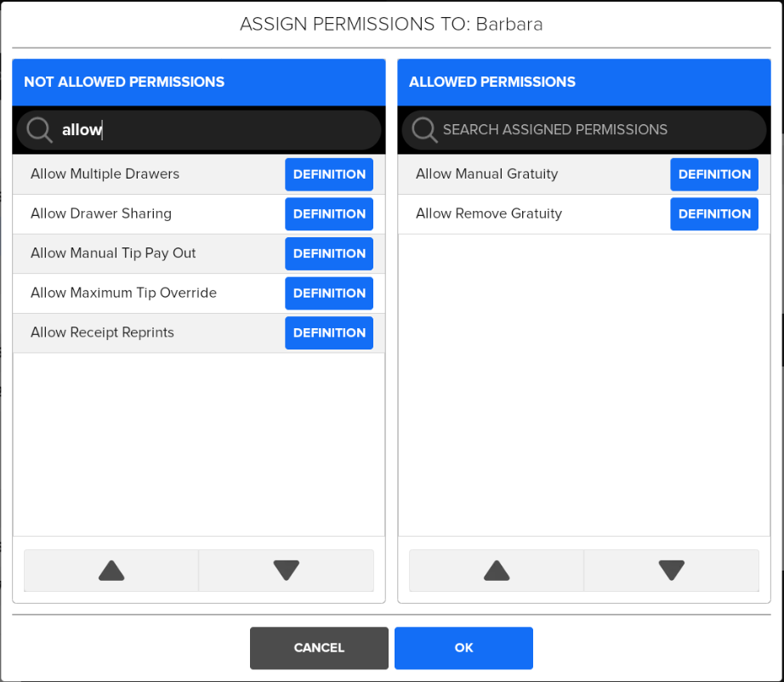The height and width of the screenshot is (682, 784).
Task: Show definition of Allow Maximum Tip Override
Action: tap(329, 293)
